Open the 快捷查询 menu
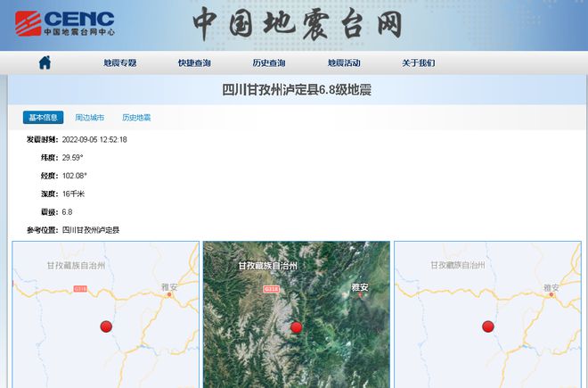 [194, 63]
